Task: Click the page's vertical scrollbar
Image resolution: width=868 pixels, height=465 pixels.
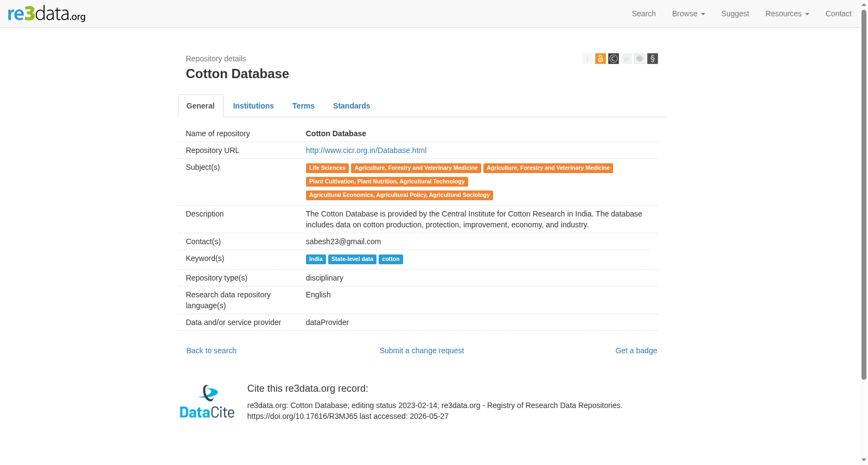Action: point(864,195)
